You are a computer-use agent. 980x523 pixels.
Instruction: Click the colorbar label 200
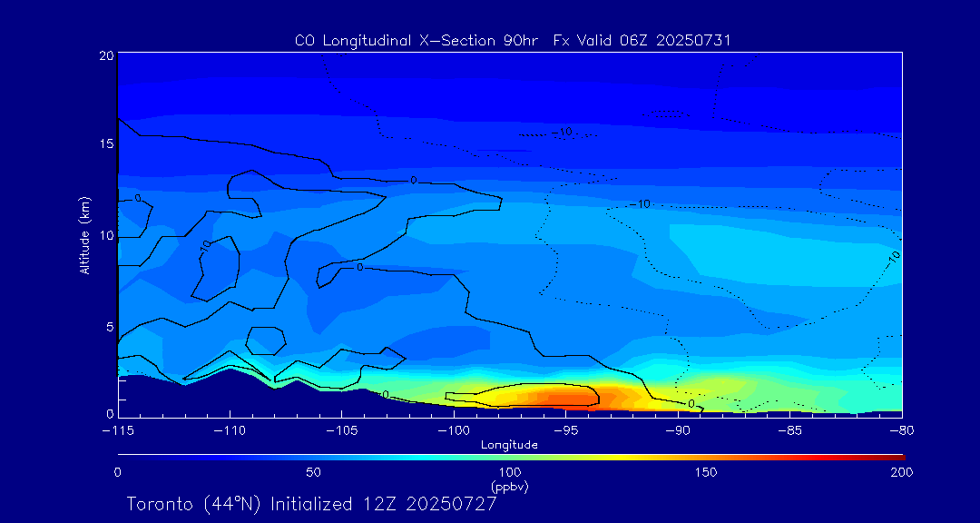click(x=902, y=472)
